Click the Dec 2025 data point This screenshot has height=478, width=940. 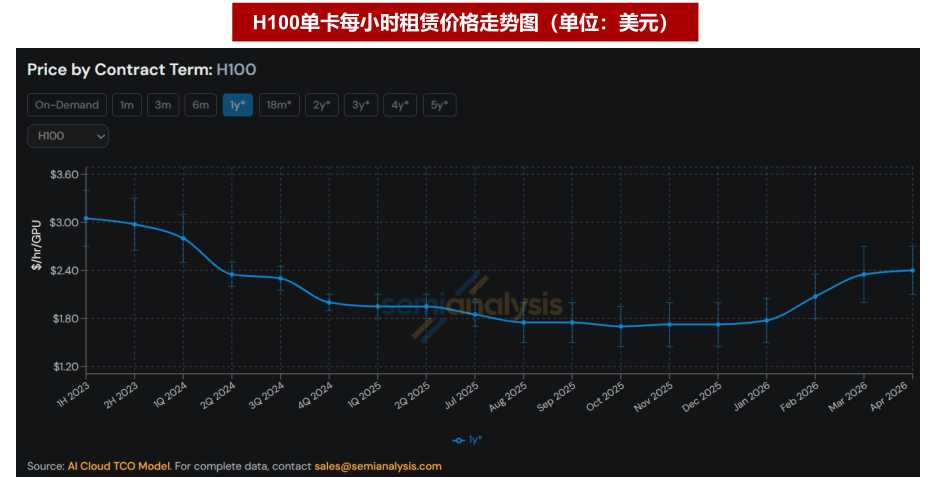coord(718,324)
